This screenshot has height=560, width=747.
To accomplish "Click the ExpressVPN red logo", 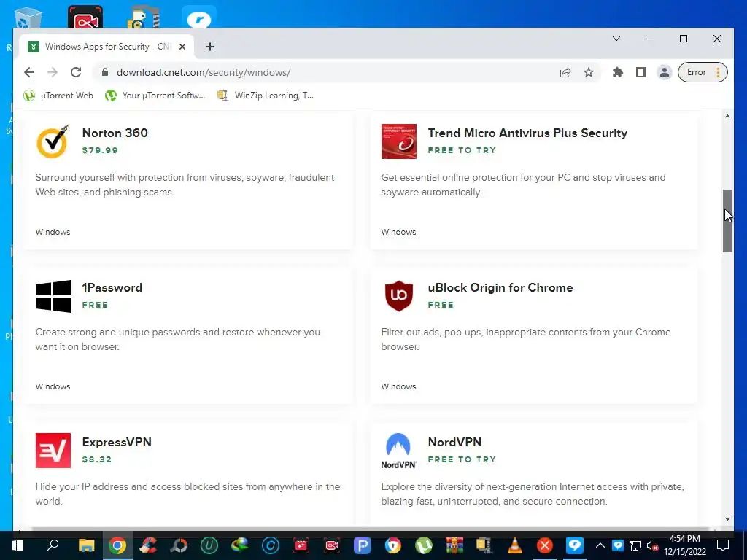I will [53, 451].
